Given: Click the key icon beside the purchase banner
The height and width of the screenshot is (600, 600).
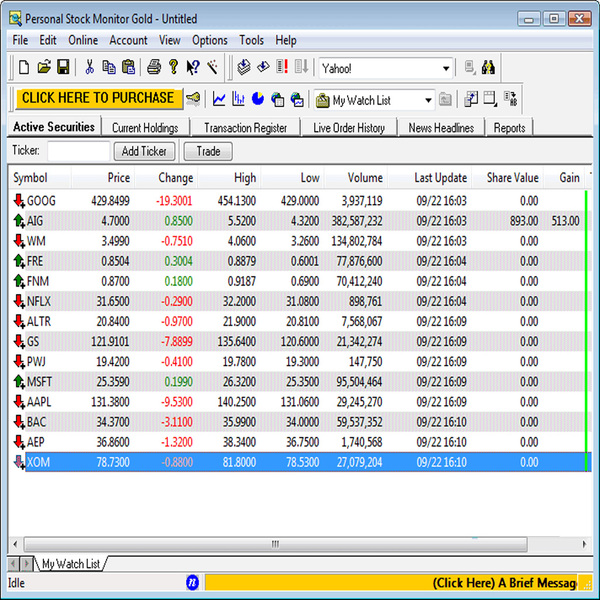Looking at the screenshot, I should (x=193, y=99).
